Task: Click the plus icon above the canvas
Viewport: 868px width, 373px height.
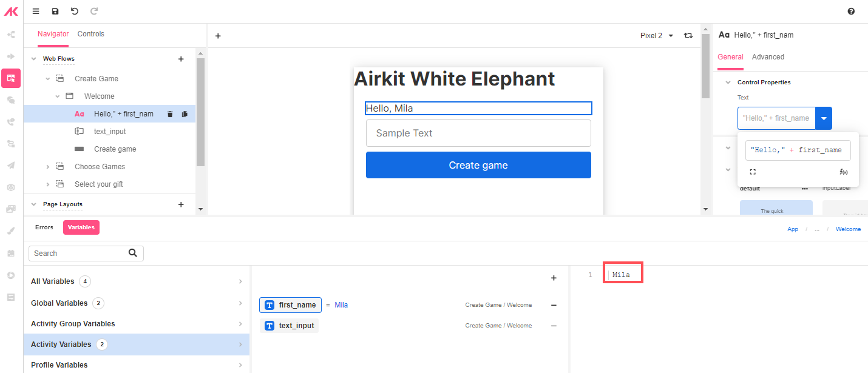Action: [x=218, y=36]
